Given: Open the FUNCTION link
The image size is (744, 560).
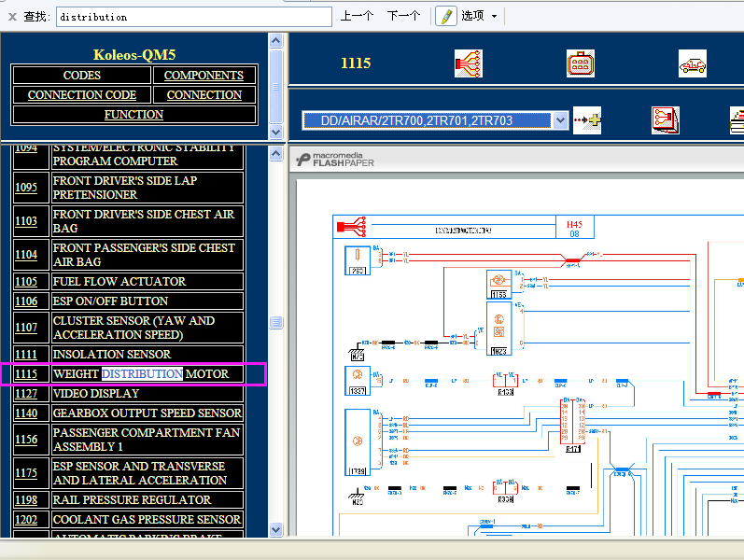Looking at the screenshot, I should pyautogui.click(x=133, y=115).
